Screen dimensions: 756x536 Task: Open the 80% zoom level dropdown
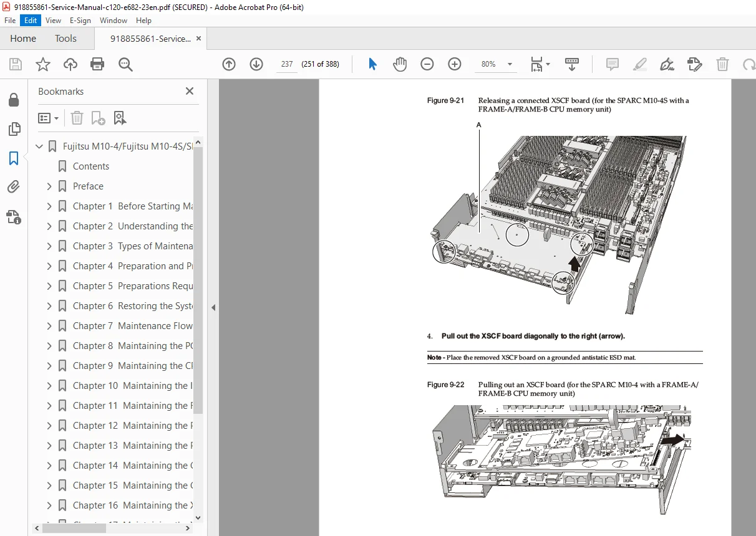tap(497, 64)
